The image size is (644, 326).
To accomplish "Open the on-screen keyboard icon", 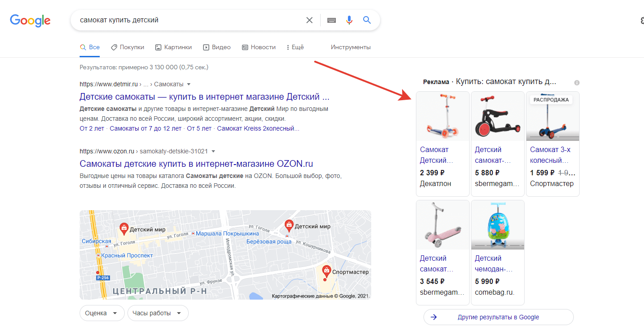I will (331, 20).
